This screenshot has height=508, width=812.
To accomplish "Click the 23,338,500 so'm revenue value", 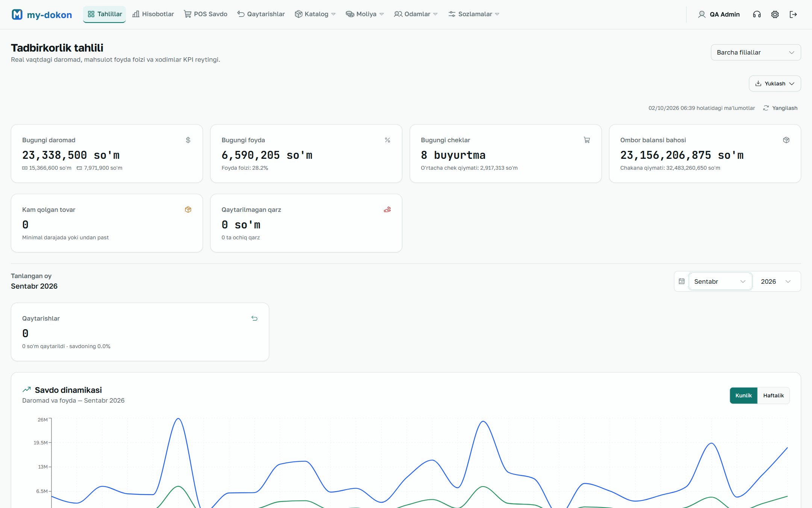I will pyautogui.click(x=71, y=155).
